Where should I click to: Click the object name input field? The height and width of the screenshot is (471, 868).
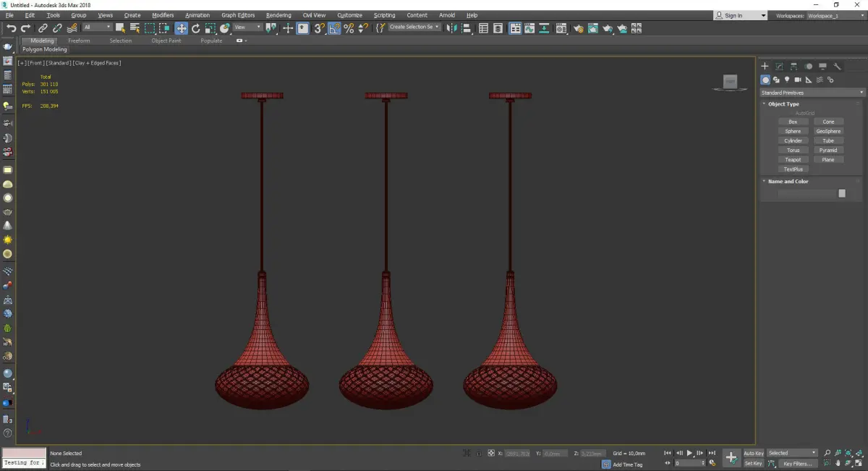coord(807,193)
